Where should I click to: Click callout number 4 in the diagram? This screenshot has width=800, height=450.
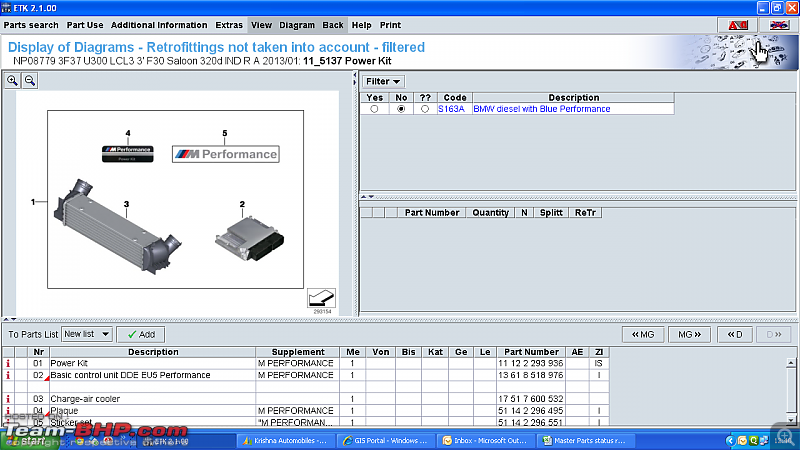coord(128,133)
